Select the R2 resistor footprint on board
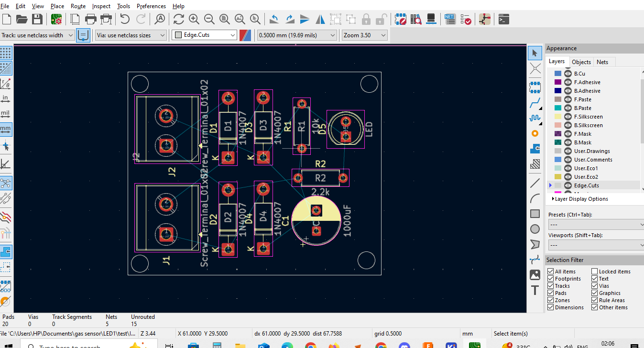 (320, 178)
